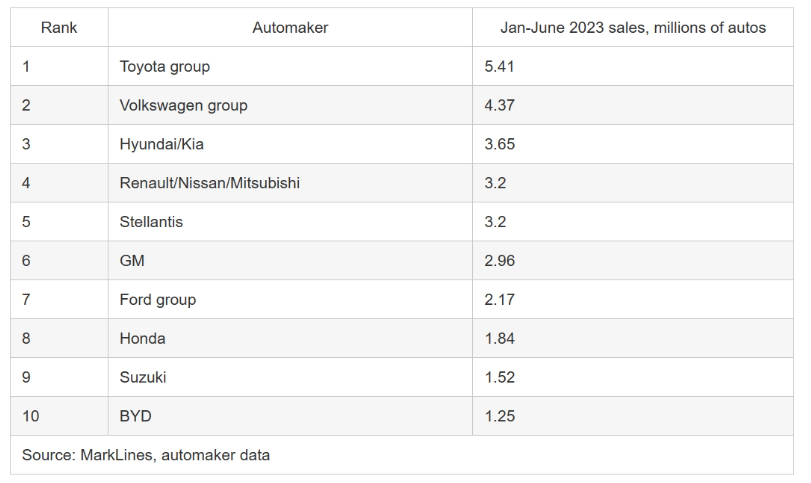Click the Rank column header

point(59,27)
